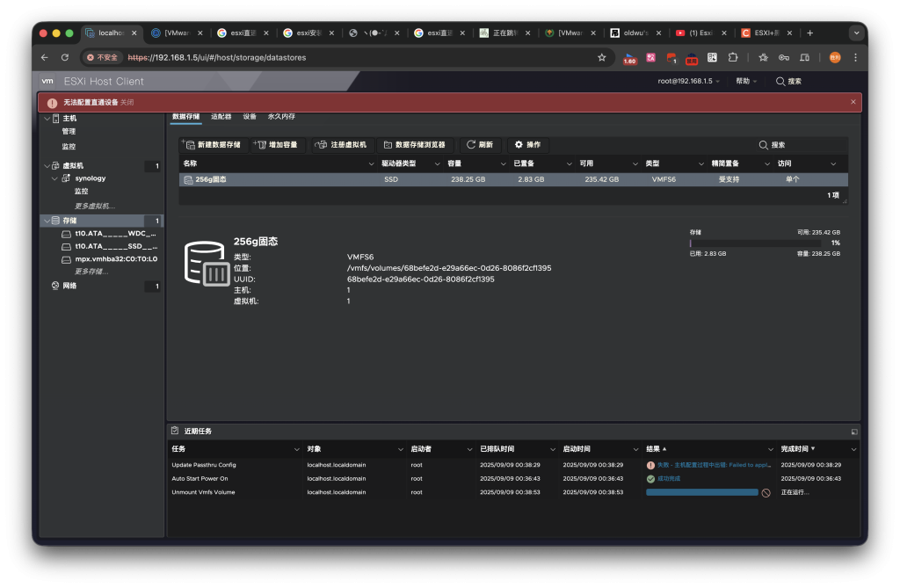Collapse the synology virtual machine node

pyautogui.click(x=54, y=178)
